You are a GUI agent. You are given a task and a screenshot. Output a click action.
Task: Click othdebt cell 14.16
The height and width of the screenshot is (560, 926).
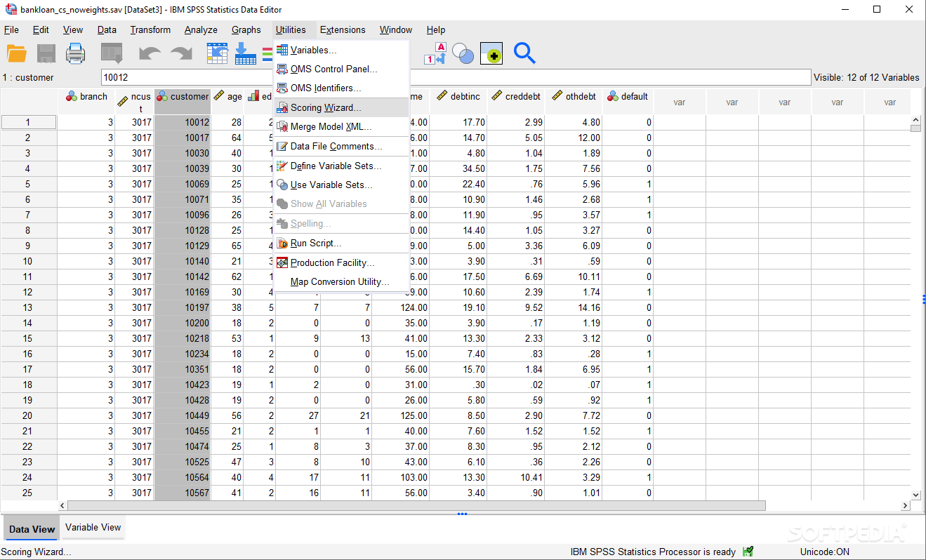coord(574,307)
